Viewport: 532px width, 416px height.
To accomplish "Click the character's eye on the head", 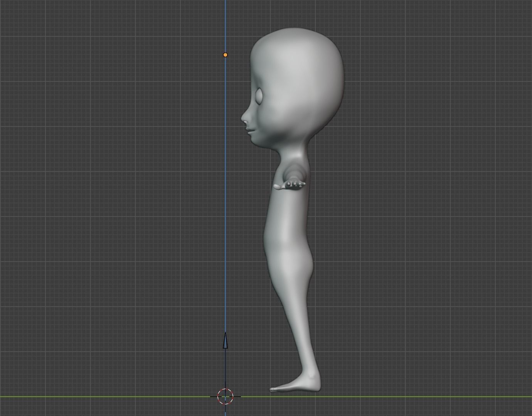I will pos(260,96).
